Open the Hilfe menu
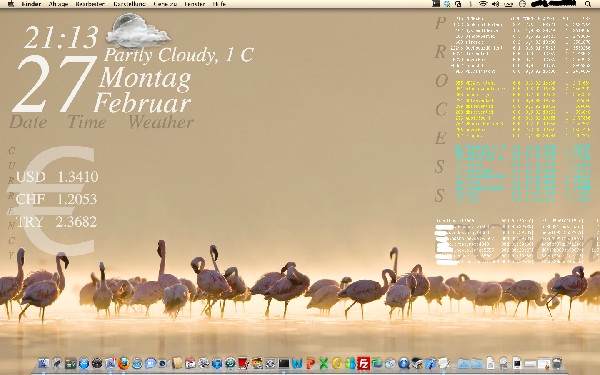This screenshot has width=600, height=375. (220, 4)
